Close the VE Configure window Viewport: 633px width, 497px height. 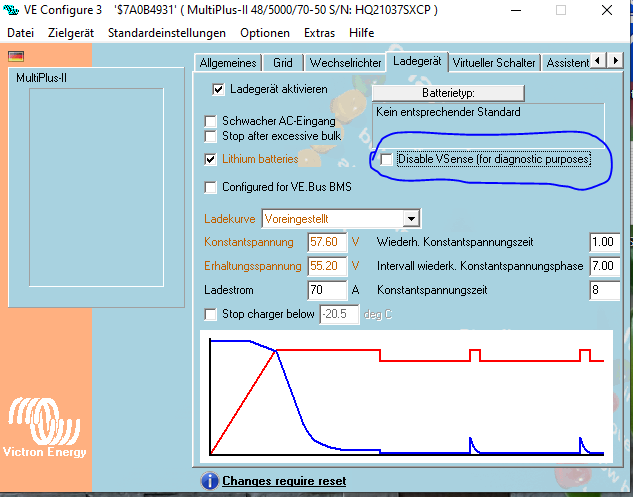coord(607,10)
